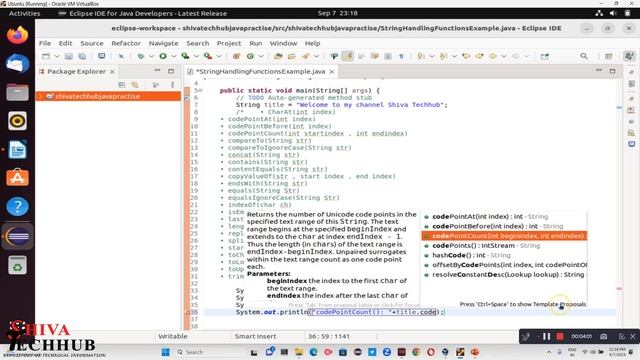Viewport: 640px width, 360px height.
Task: Open the terminal console toolbar icon
Action: [101, 56]
